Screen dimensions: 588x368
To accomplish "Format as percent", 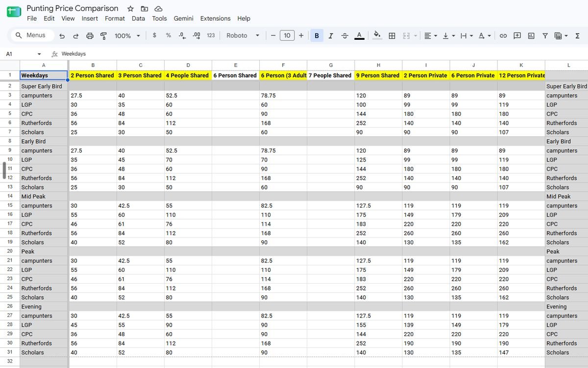I will (169, 35).
